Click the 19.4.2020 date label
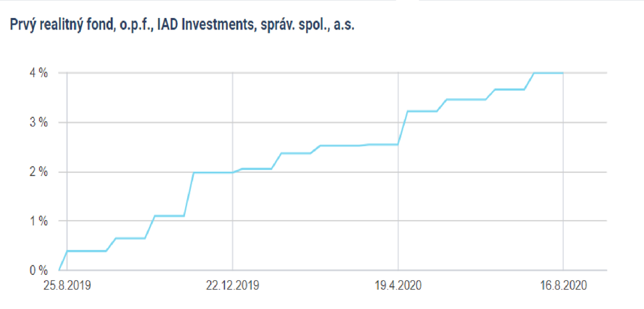The image size is (644, 309). coord(397,286)
